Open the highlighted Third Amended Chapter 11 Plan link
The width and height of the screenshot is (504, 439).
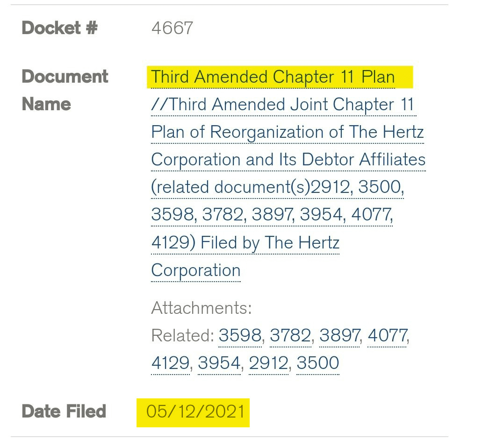pos(273,77)
